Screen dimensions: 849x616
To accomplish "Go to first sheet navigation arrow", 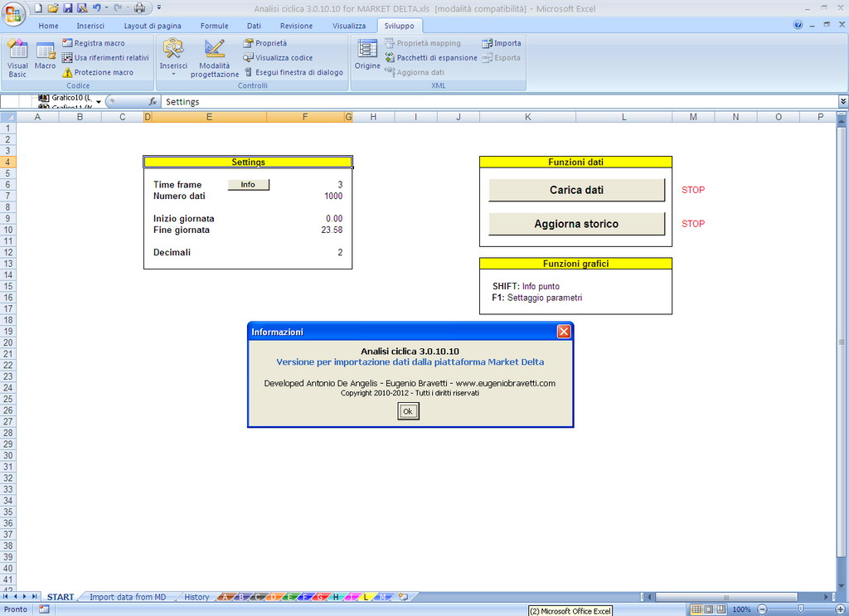I will click(6, 596).
